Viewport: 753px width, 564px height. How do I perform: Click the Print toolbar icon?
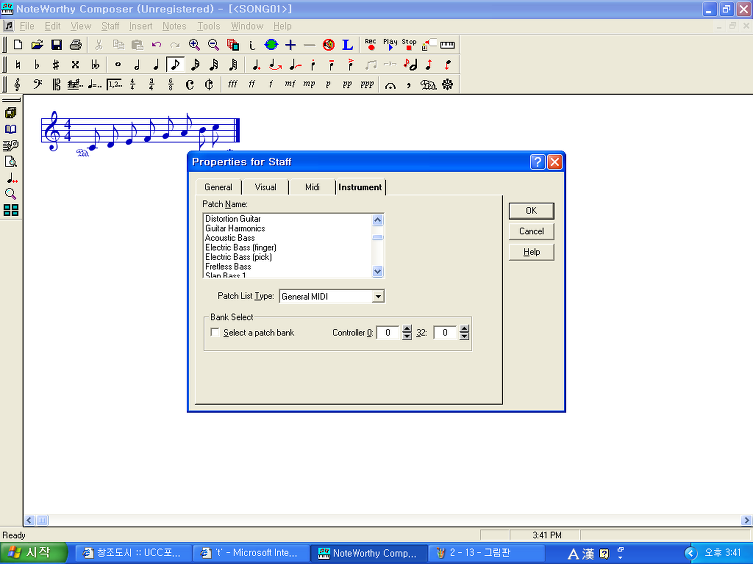point(75,45)
